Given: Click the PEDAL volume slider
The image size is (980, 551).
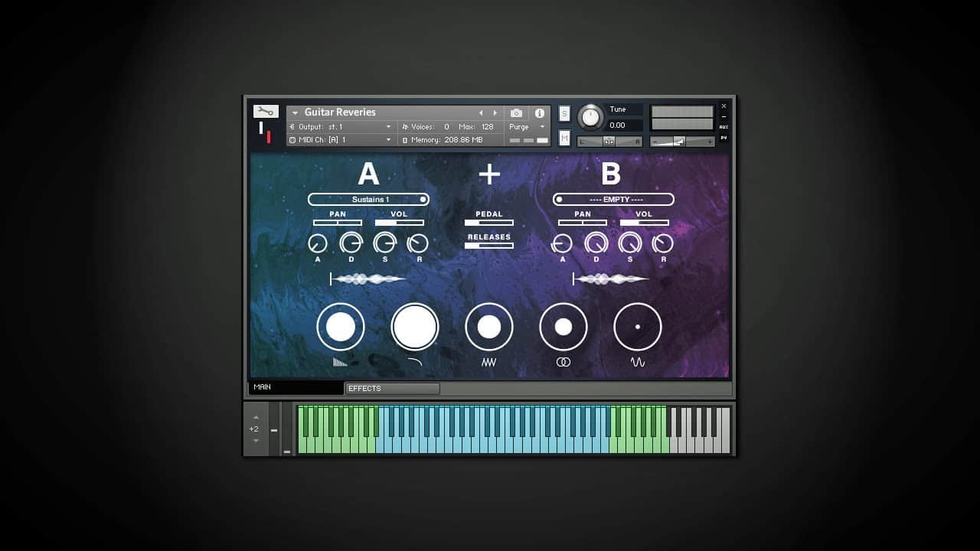Looking at the screenshot, I should coord(489,223).
